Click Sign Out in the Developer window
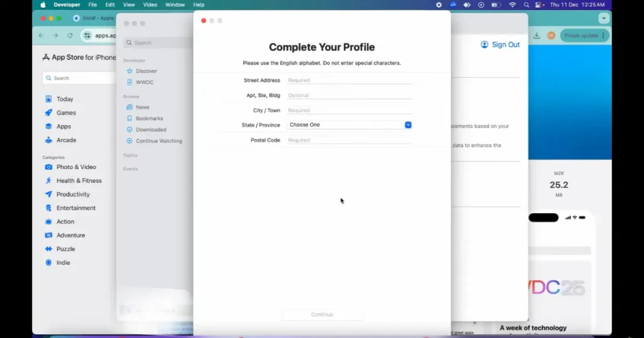 [500, 45]
